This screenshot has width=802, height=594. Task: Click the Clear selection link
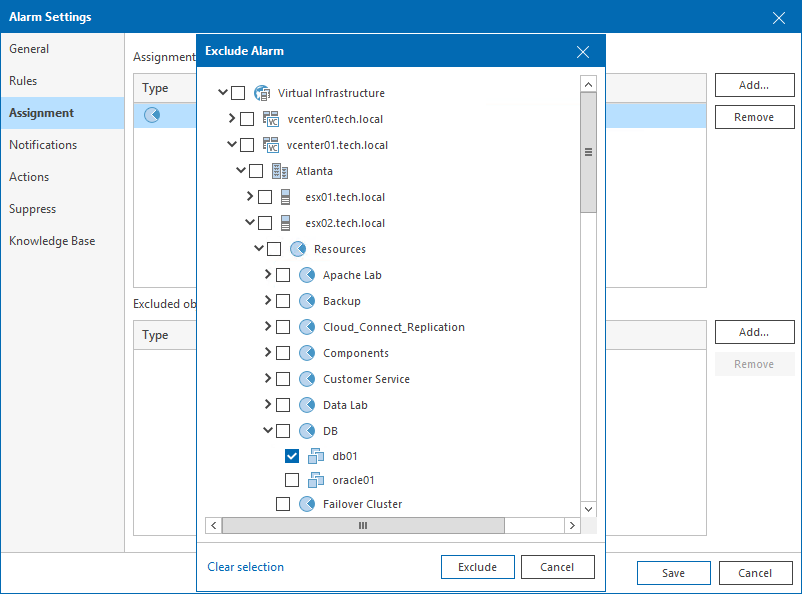(246, 567)
